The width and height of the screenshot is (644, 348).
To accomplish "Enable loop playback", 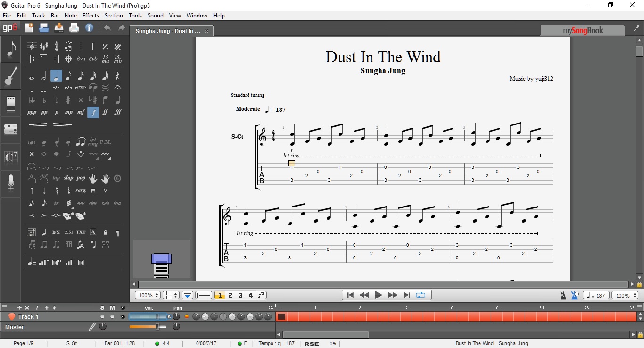I will 420,295.
